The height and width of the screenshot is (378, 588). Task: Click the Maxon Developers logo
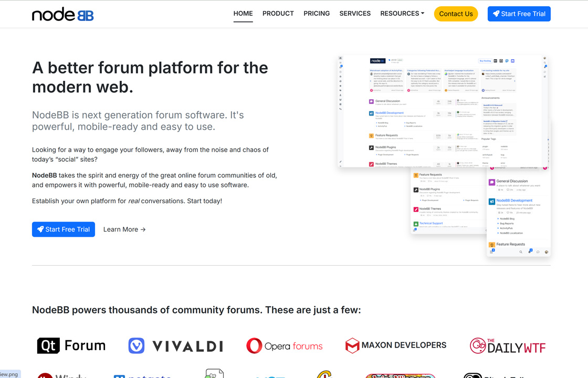396,345
